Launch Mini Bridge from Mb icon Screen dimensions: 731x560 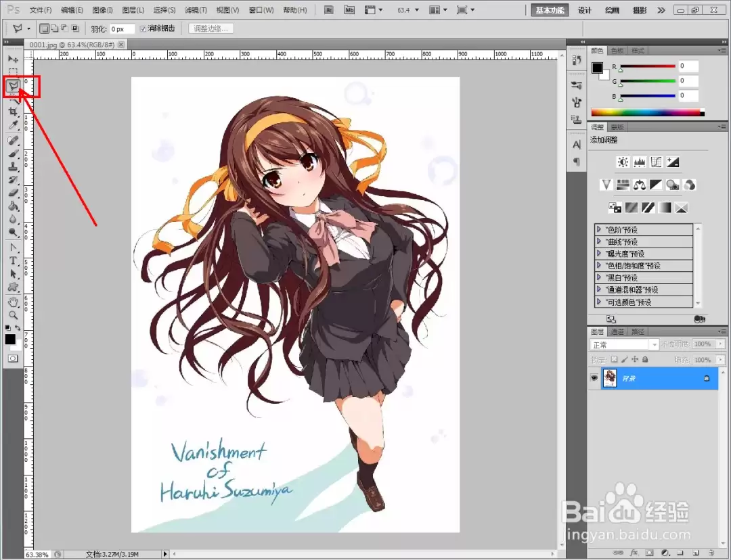click(349, 9)
